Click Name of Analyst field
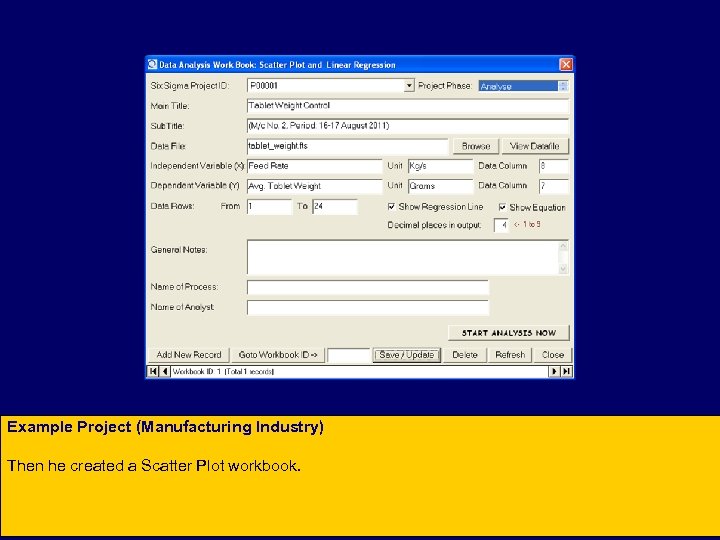The width and height of the screenshot is (720, 540). coord(368,308)
